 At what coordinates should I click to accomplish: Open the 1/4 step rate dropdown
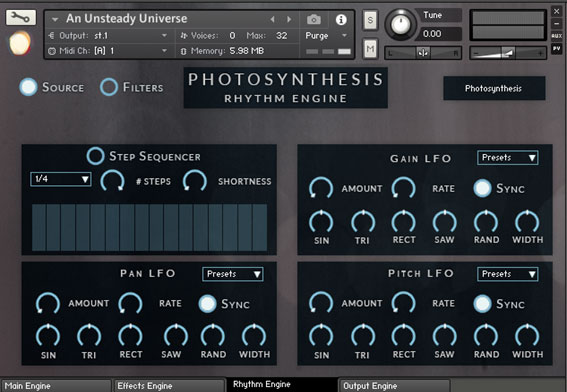click(x=61, y=179)
